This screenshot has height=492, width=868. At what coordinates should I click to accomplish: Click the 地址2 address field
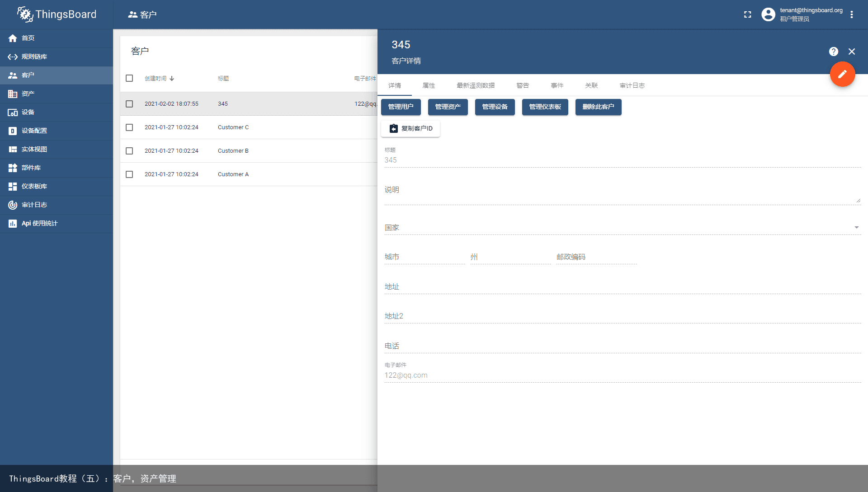coord(623,316)
